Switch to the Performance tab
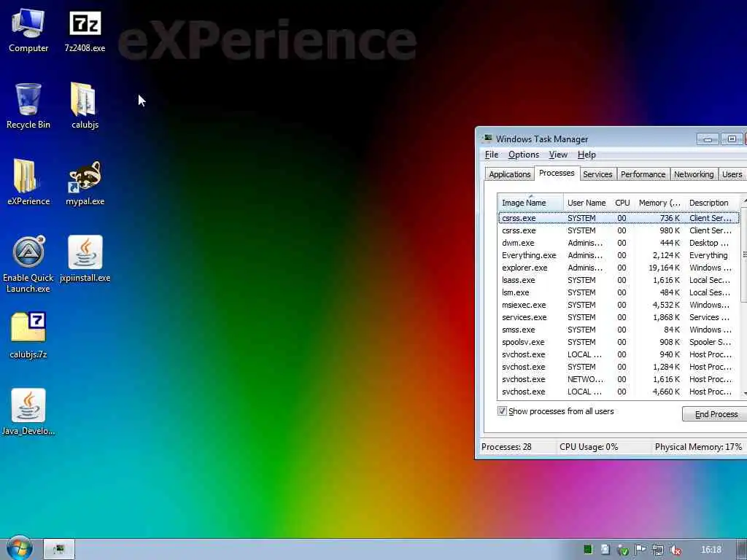The width and height of the screenshot is (747, 560). 643,174
